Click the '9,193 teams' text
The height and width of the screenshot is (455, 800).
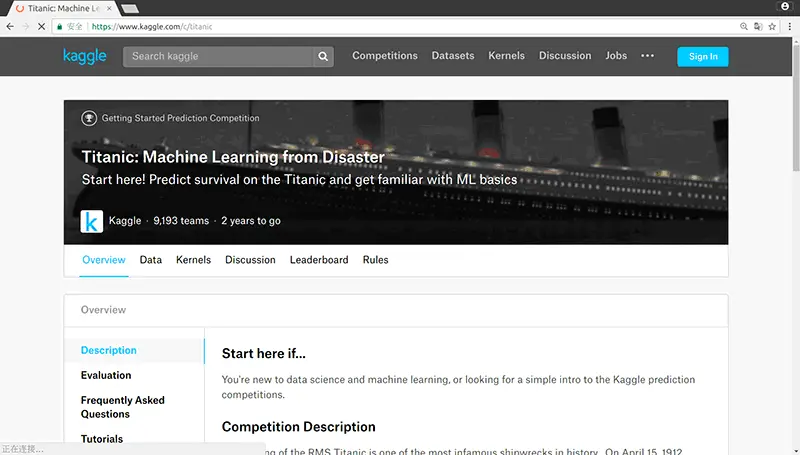pyautogui.click(x=181, y=221)
